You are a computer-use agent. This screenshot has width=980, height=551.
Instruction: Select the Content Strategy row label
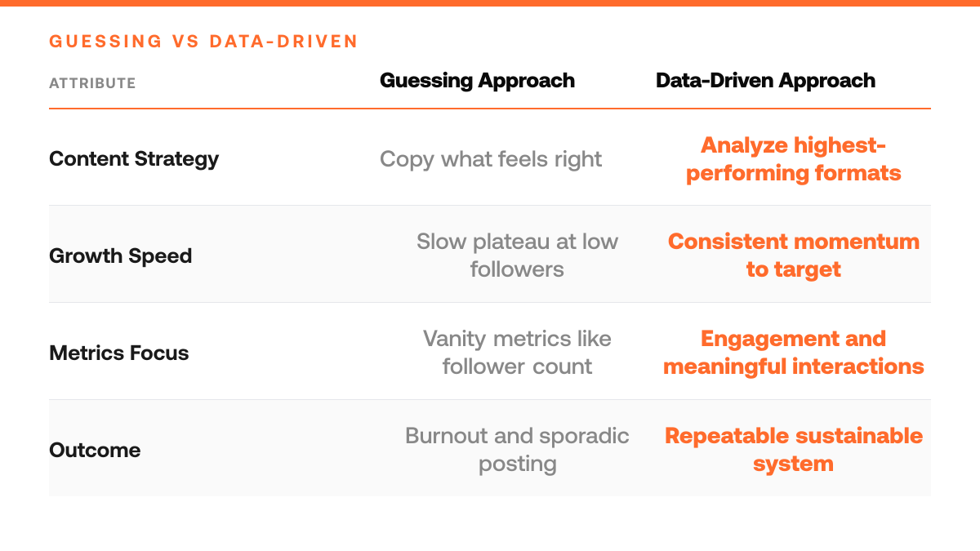134,158
